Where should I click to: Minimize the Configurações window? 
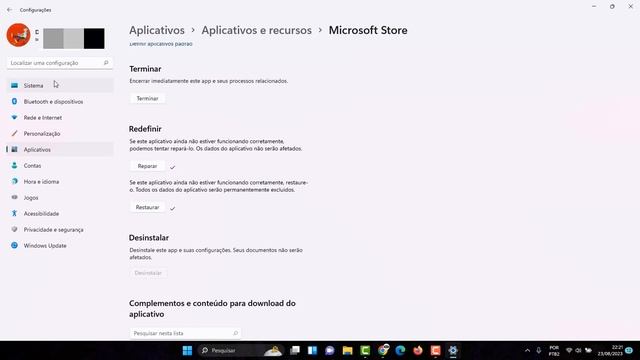[594, 7]
